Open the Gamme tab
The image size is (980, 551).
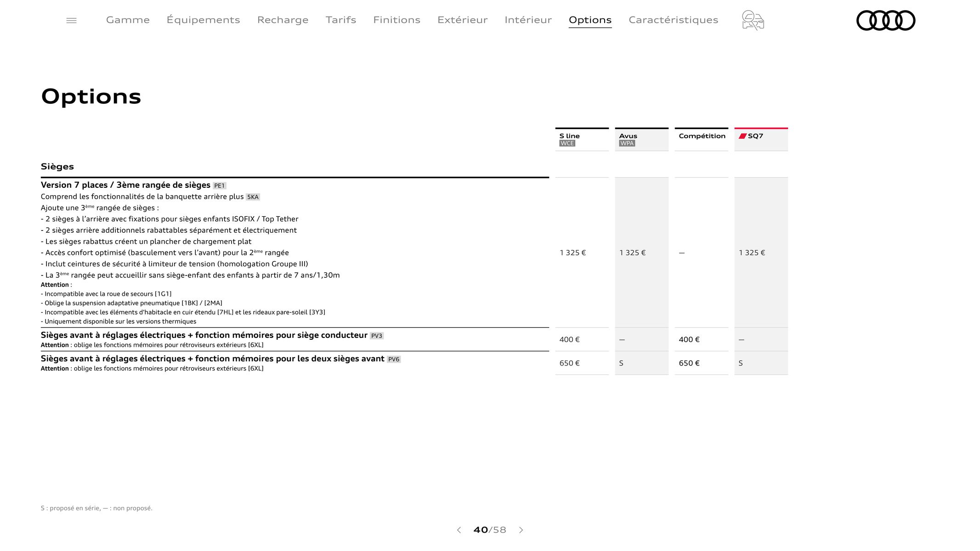tap(128, 20)
